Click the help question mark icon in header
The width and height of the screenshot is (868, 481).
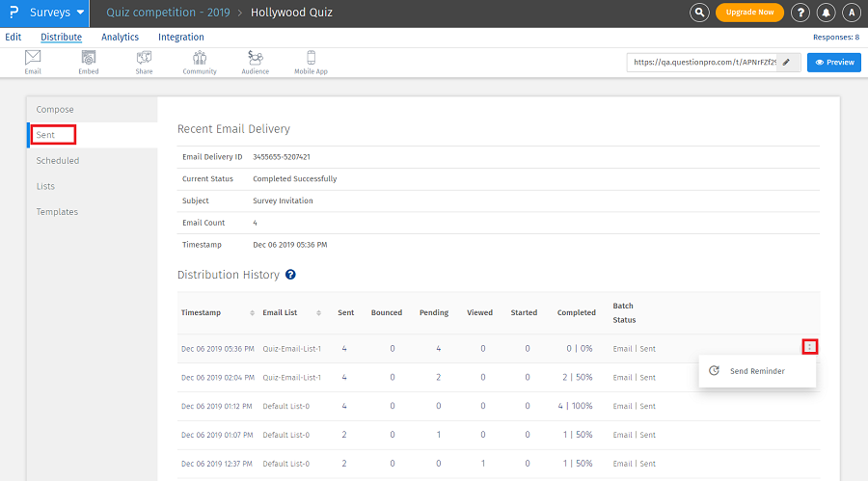(800, 13)
